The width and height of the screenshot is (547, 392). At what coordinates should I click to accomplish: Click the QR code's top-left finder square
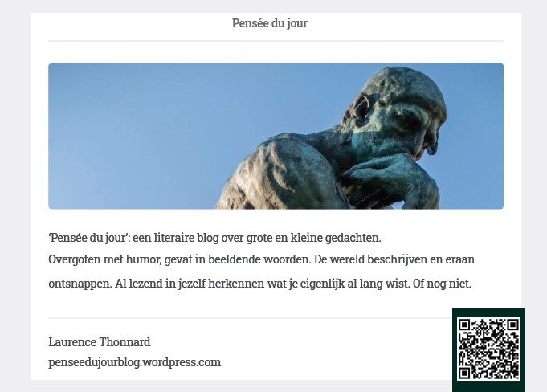pos(463,325)
